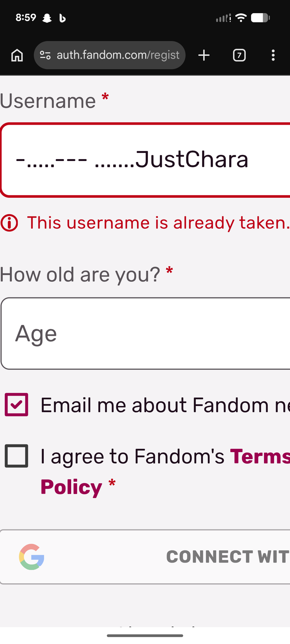This screenshot has width=290, height=644.
Task: Open the Policy link
Action: pyautogui.click(x=71, y=487)
